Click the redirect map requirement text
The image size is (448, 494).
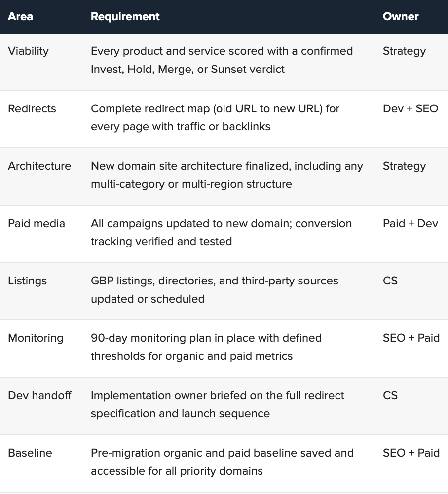(x=215, y=117)
